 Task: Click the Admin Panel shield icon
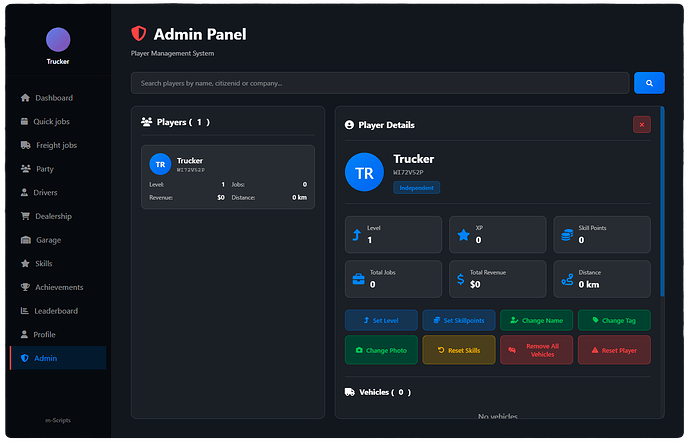click(139, 34)
